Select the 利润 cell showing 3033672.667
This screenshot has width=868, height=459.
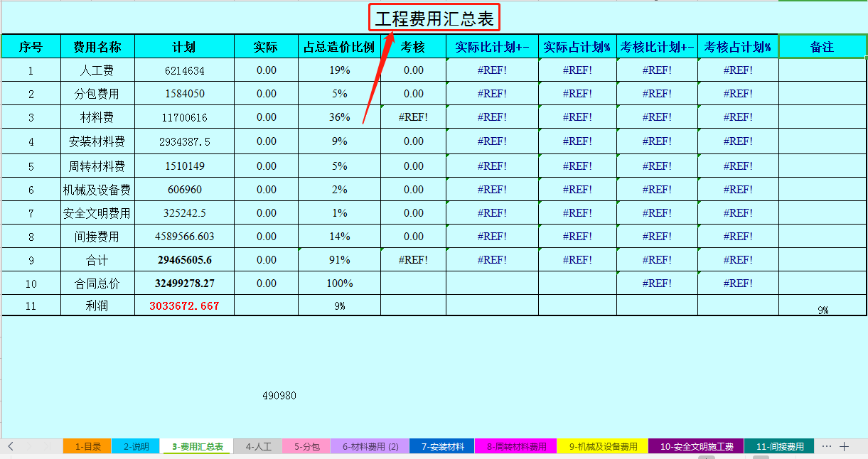(183, 306)
